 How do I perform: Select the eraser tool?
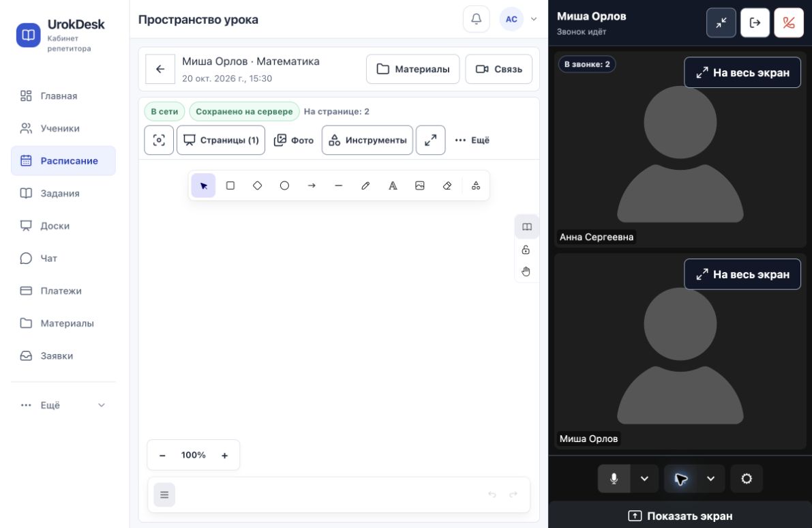coord(447,186)
